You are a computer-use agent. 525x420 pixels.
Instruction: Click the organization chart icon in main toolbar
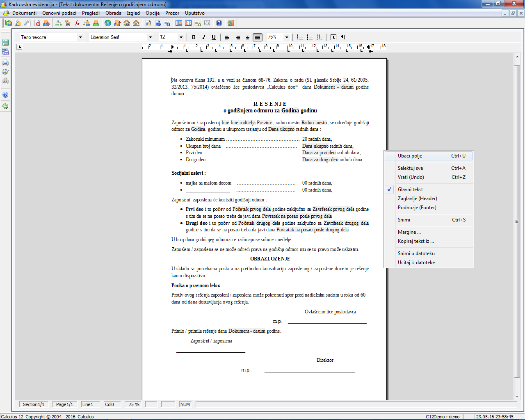[x=58, y=23]
